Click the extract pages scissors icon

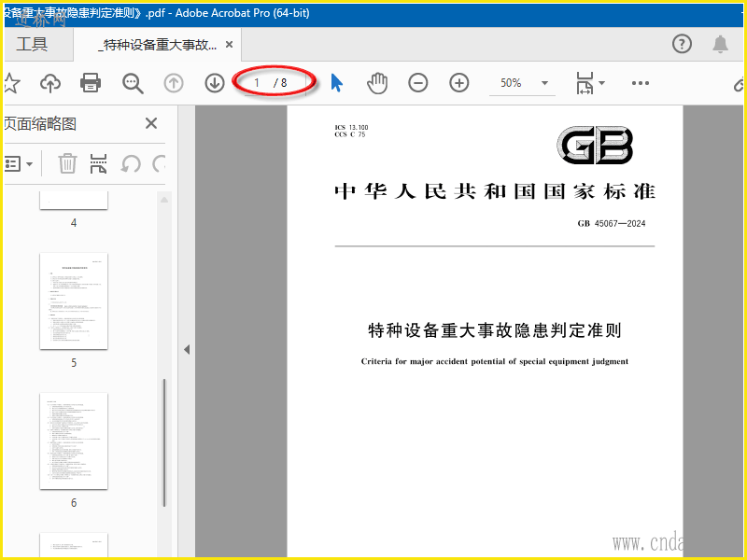point(98,164)
